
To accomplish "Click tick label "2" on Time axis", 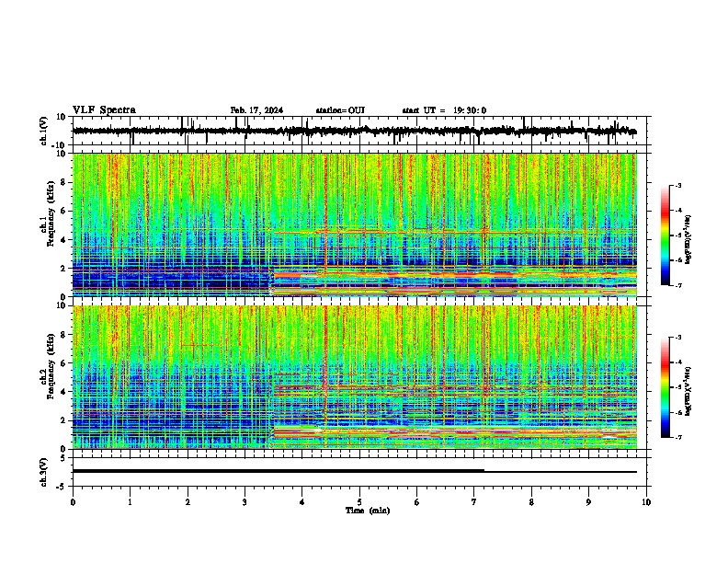I will [x=188, y=502].
